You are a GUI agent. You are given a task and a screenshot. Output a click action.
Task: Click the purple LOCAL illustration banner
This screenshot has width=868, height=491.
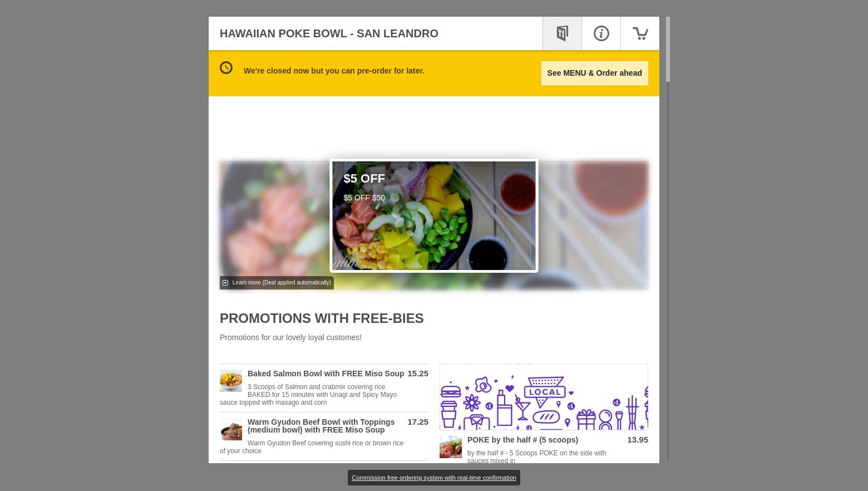(544, 397)
